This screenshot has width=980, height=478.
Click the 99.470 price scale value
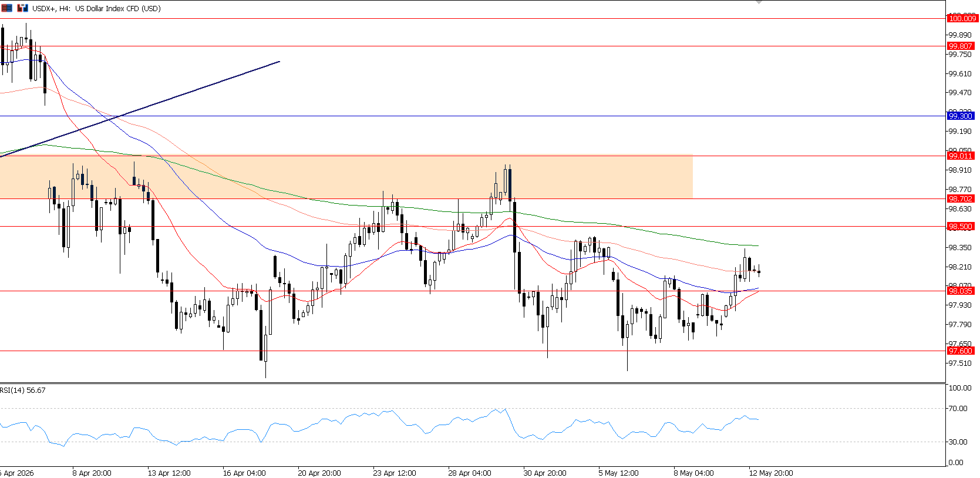[x=960, y=93]
